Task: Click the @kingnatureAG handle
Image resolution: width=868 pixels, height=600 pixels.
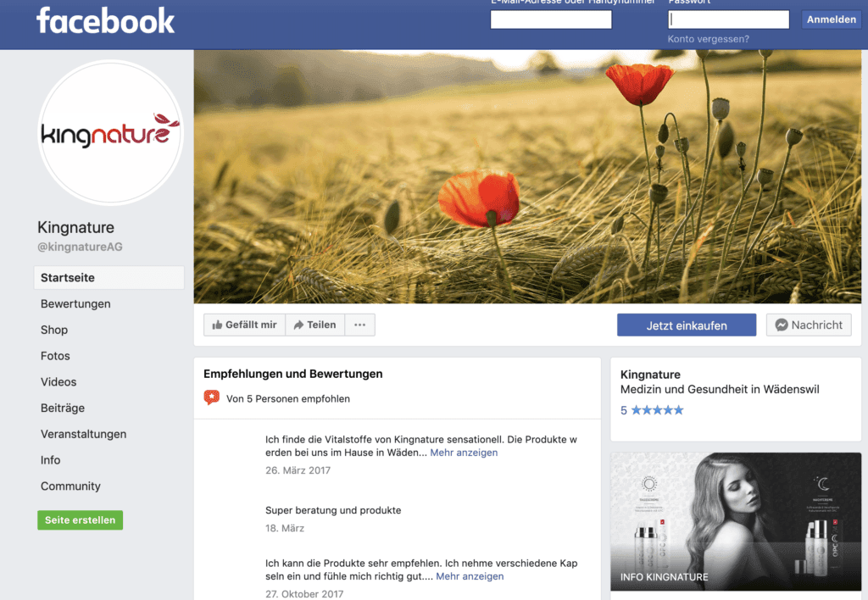Action: tap(81, 247)
